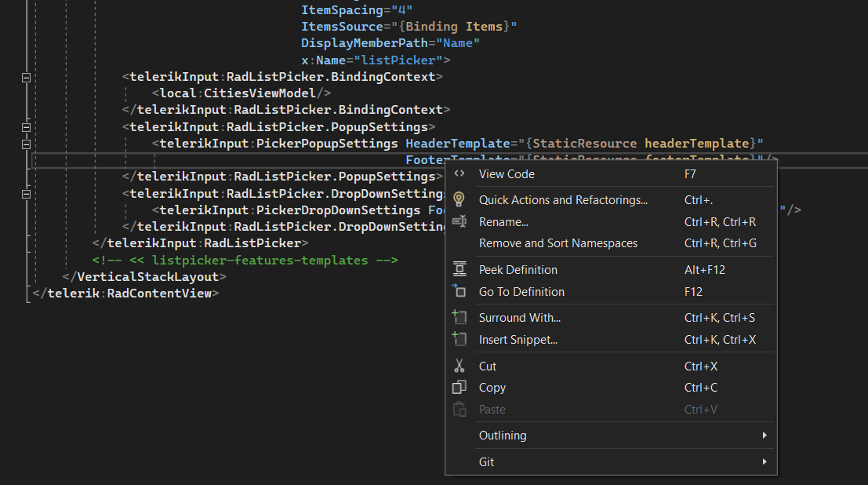Viewport: 868px width, 485px height.
Task: Click the Peek Definition icon
Action: (459, 269)
